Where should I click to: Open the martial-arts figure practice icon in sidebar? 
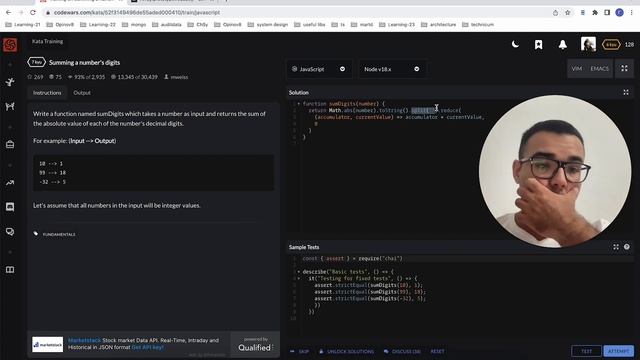click(10, 82)
